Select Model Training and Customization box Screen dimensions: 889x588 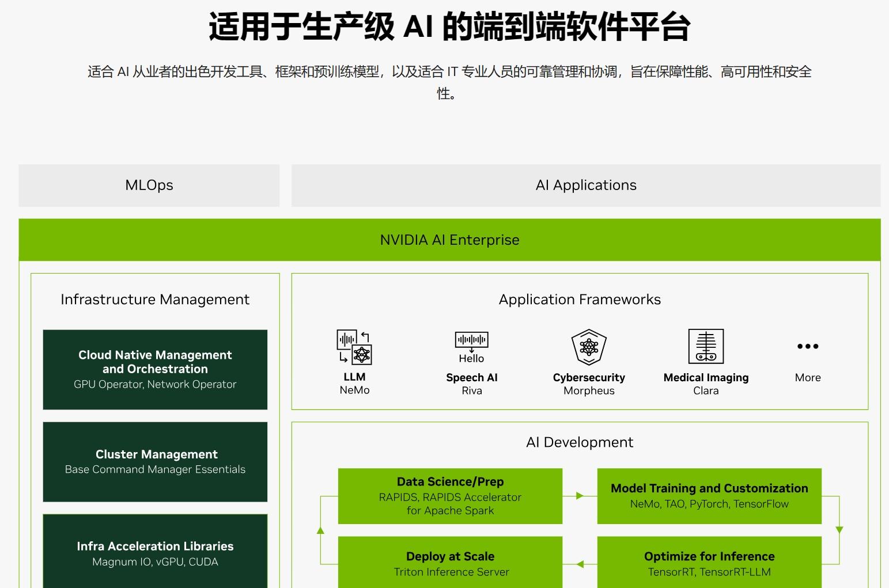[709, 496]
